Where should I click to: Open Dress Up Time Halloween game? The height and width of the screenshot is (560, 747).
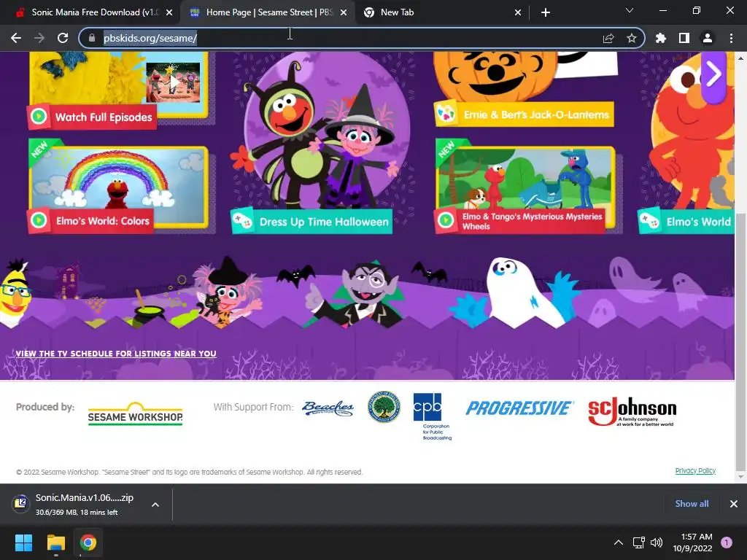coord(311,222)
